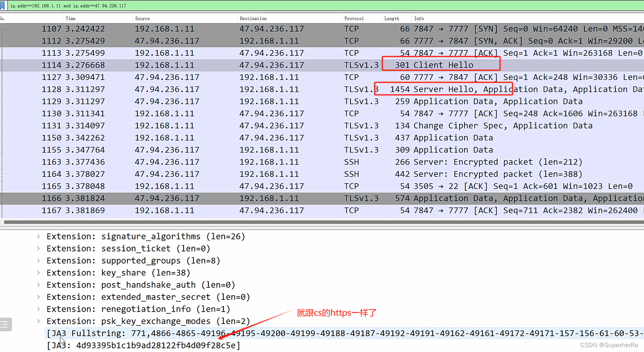Expand extended_master_secret extension
Image resolution: width=644 pixels, height=352 pixels.
coord(38,297)
